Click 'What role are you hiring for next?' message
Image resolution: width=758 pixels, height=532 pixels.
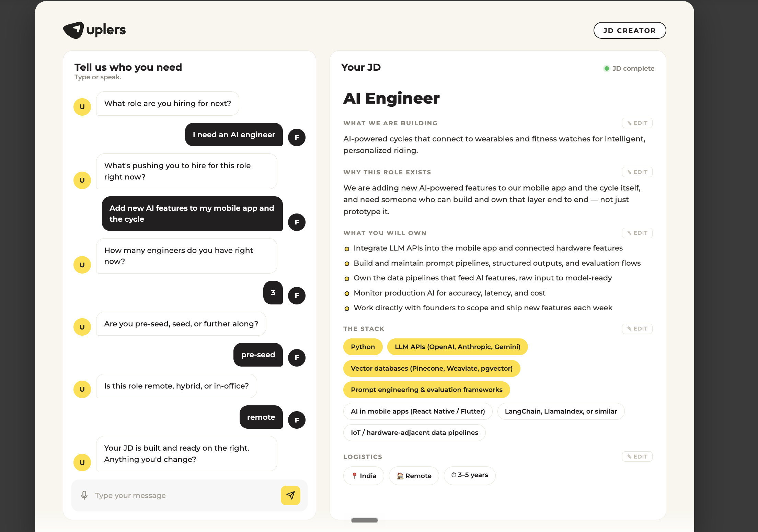(168, 103)
